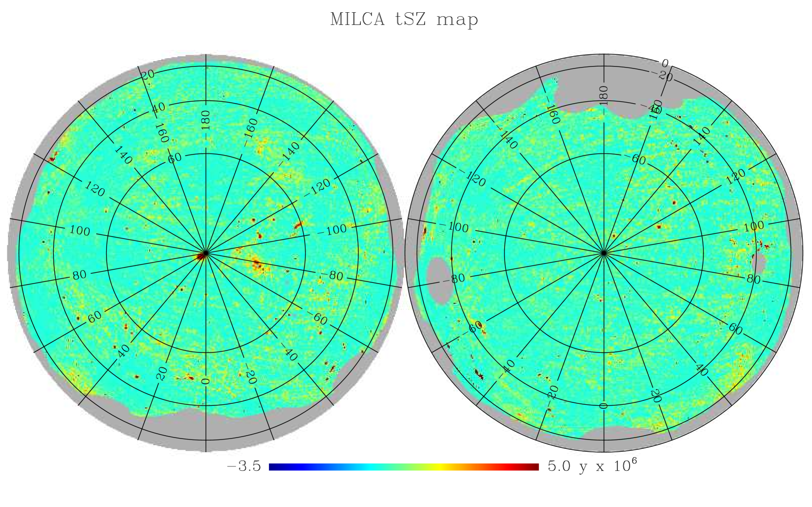Click the '5.0 y x 10^6' colorbar label

[x=593, y=465]
